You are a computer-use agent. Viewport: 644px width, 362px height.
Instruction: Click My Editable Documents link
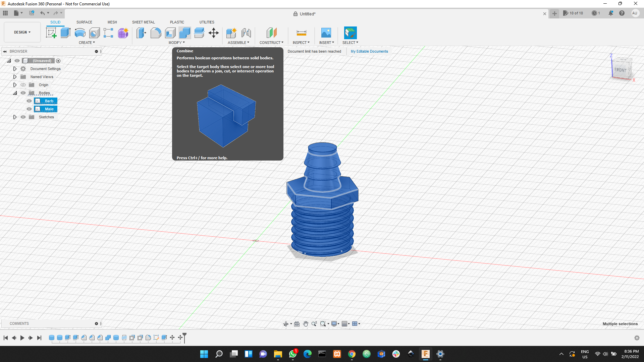(369, 51)
